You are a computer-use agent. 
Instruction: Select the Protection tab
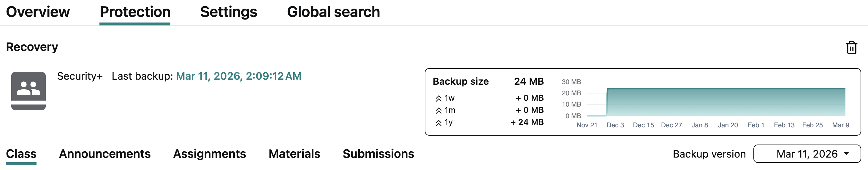(x=135, y=12)
